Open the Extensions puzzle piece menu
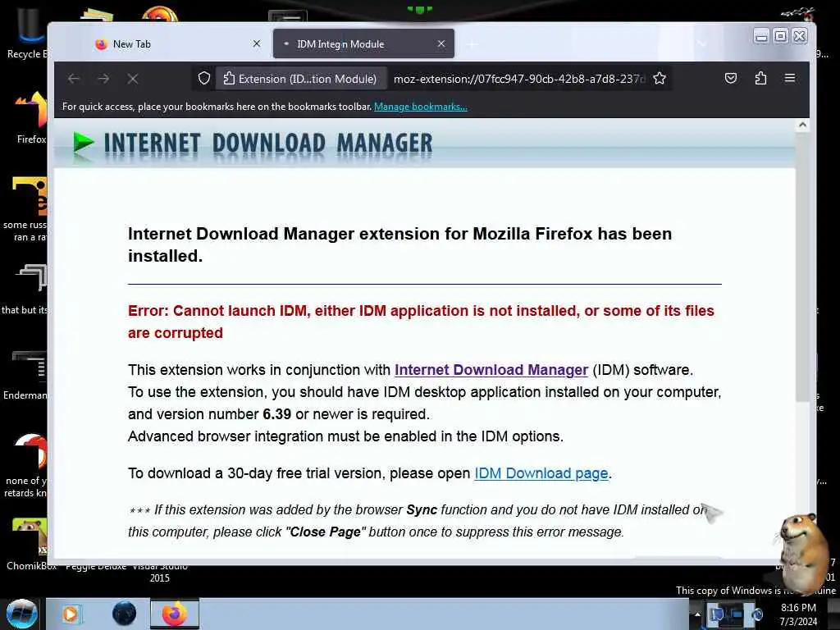840x630 pixels. tap(760, 79)
